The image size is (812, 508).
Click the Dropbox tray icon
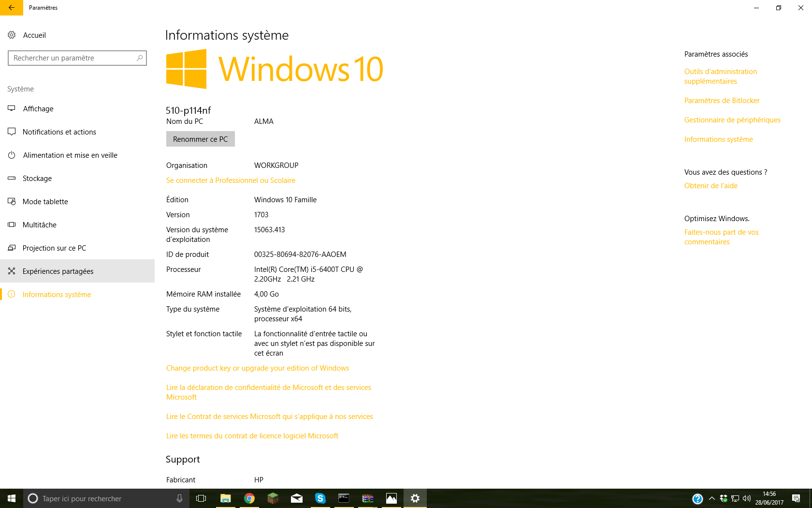pos(724,498)
